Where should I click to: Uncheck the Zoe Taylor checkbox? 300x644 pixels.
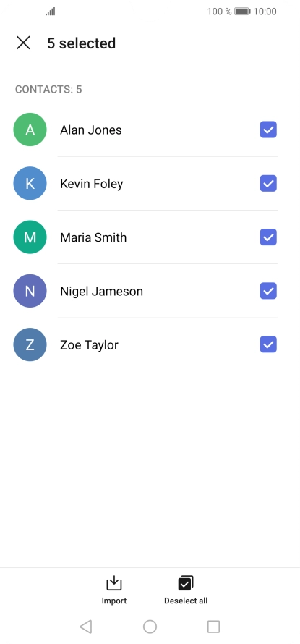pyautogui.click(x=268, y=345)
